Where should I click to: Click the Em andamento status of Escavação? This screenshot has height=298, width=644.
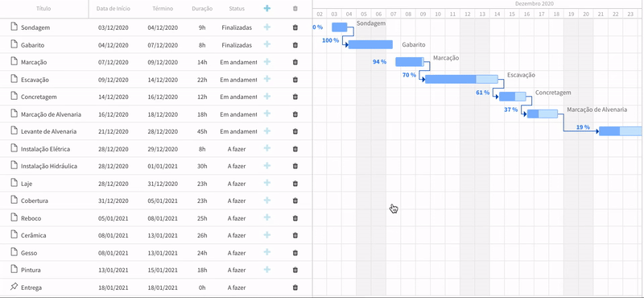[238, 79]
